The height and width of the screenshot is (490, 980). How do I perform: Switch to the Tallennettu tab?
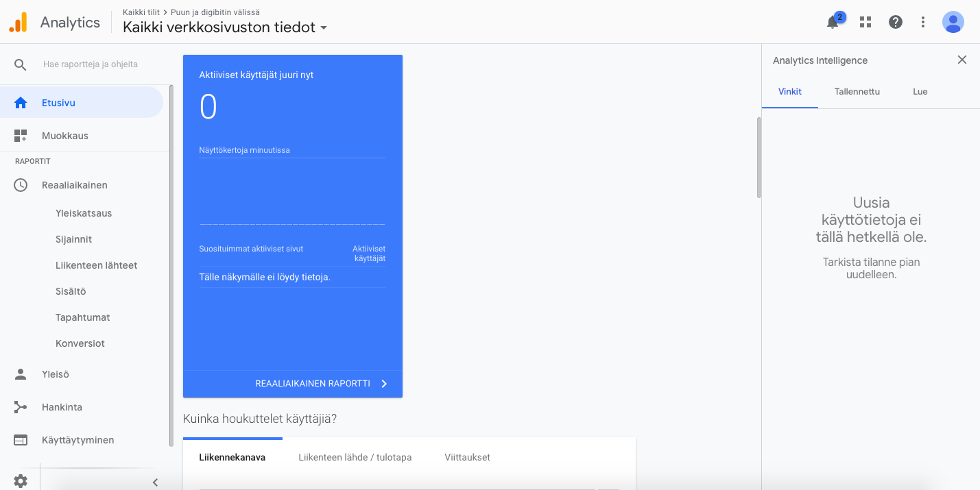[857, 92]
